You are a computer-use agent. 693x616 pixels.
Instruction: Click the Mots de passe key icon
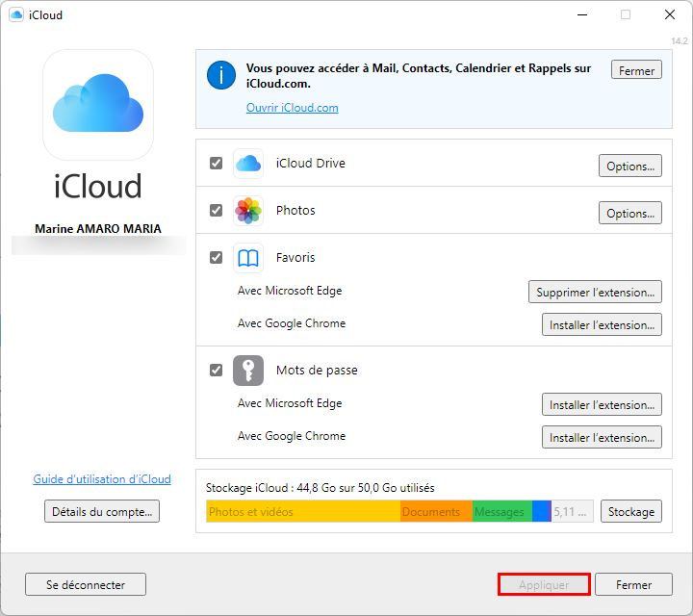point(248,371)
